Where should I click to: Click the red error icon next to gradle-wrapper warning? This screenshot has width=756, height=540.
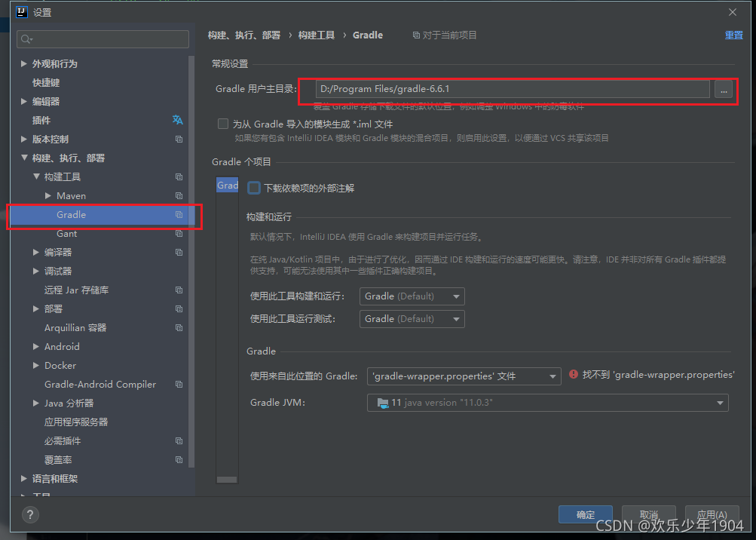pyautogui.click(x=574, y=375)
